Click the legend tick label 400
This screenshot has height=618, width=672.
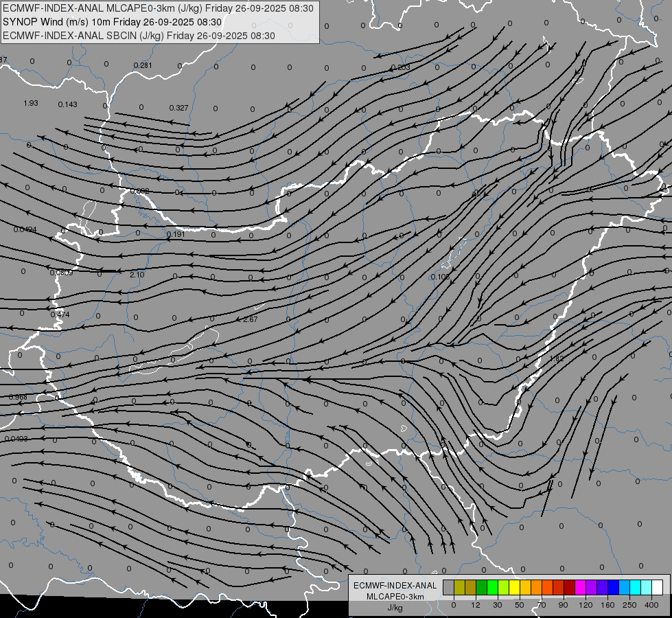click(x=651, y=605)
